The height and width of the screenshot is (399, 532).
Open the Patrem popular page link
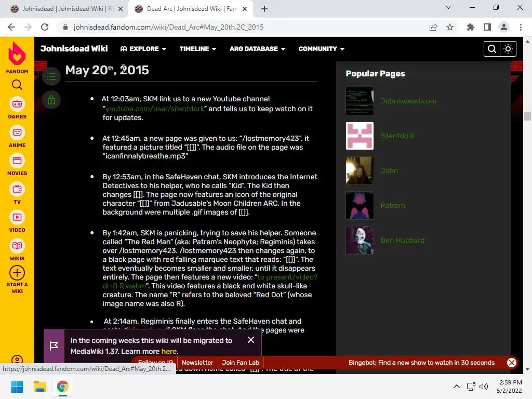(393, 205)
